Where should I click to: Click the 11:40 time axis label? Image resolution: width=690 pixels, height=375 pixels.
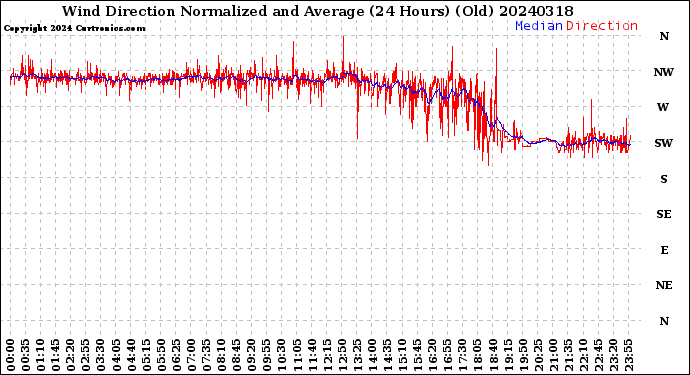click(x=312, y=355)
